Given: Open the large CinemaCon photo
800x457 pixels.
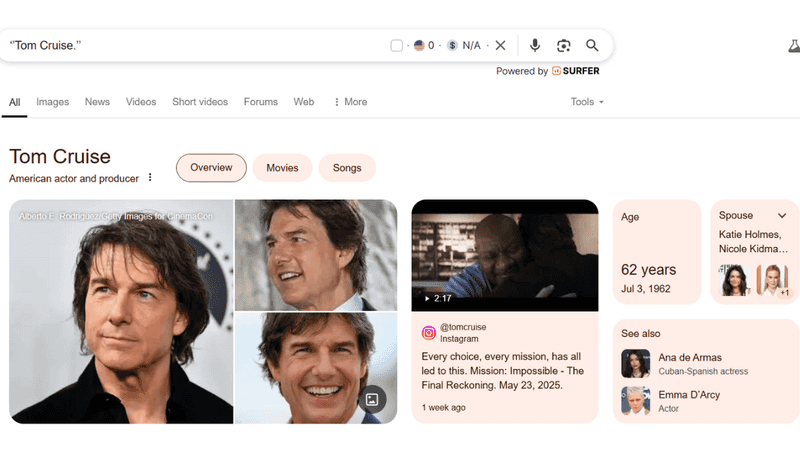Looking at the screenshot, I should coord(121,312).
